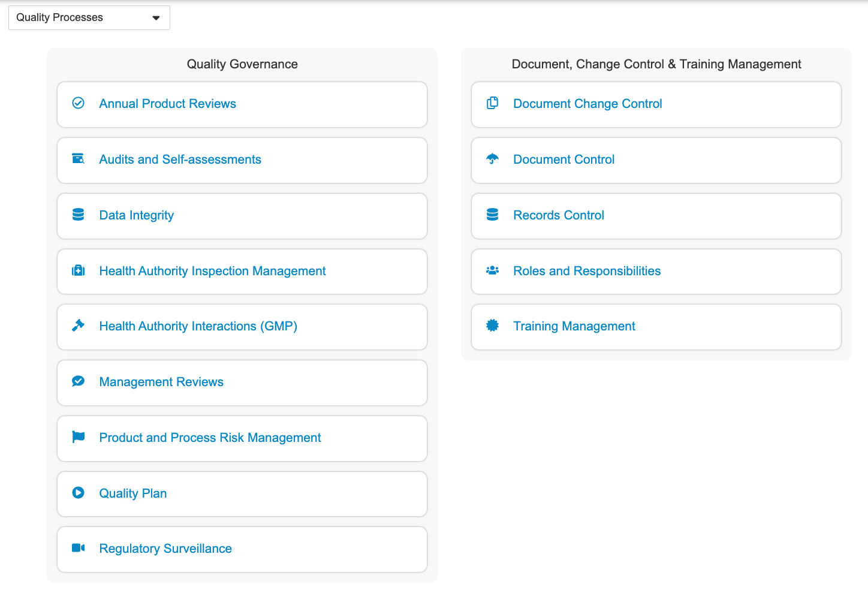Click the umbrella icon beside Document Control
This screenshot has height=590, width=868.
pos(492,159)
